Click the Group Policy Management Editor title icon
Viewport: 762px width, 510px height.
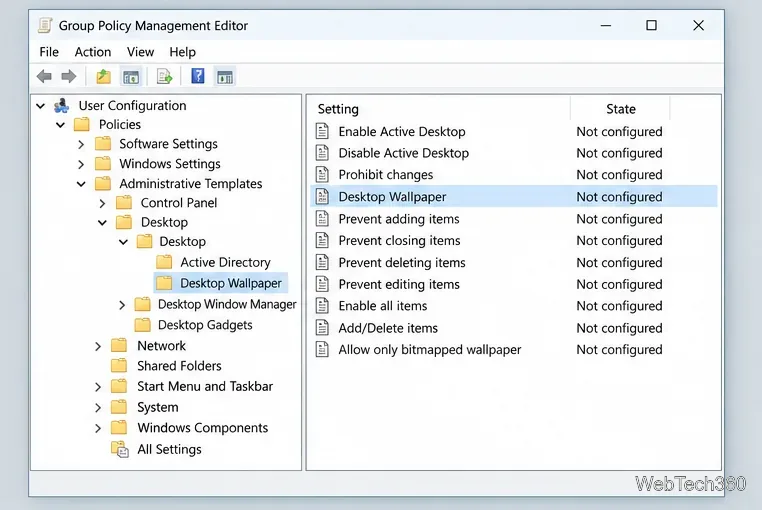pos(45,25)
